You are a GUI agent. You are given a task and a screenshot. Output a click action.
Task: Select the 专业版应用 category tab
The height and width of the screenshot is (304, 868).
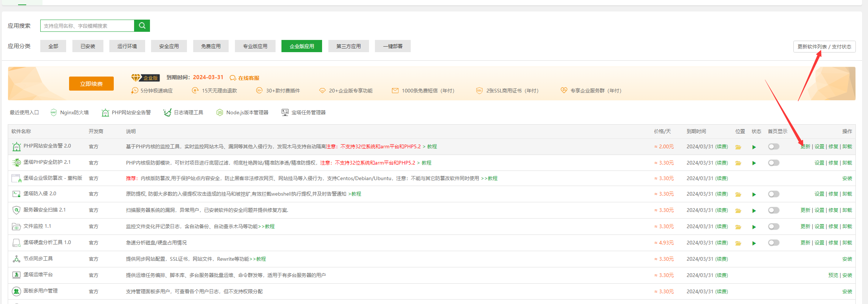click(x=255, y=46)
